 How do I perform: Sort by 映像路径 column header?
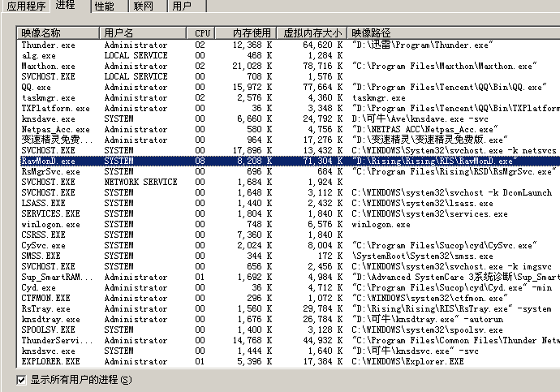454,33
